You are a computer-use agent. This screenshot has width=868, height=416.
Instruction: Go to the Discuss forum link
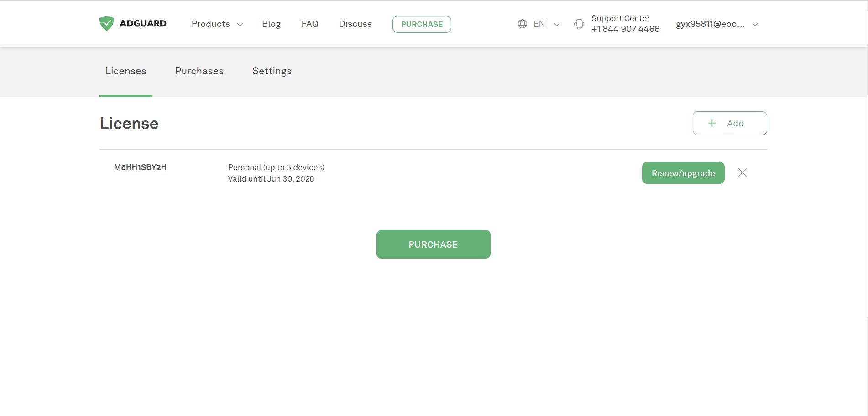pos(355,24)
